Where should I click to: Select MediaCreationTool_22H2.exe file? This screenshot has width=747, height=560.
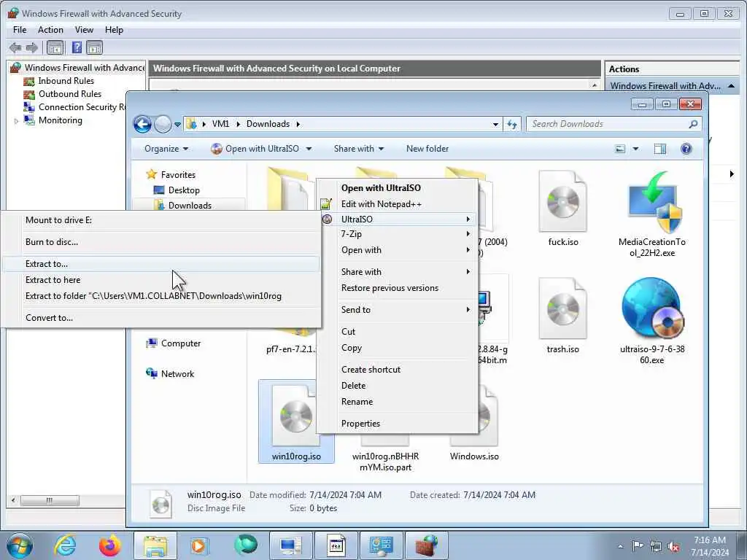pos(652,214)
